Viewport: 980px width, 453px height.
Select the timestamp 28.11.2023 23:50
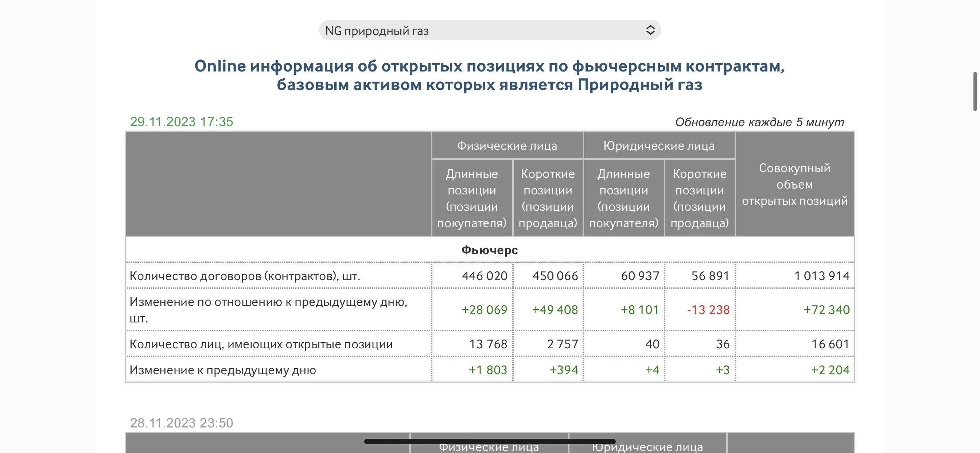click(182, 423)
